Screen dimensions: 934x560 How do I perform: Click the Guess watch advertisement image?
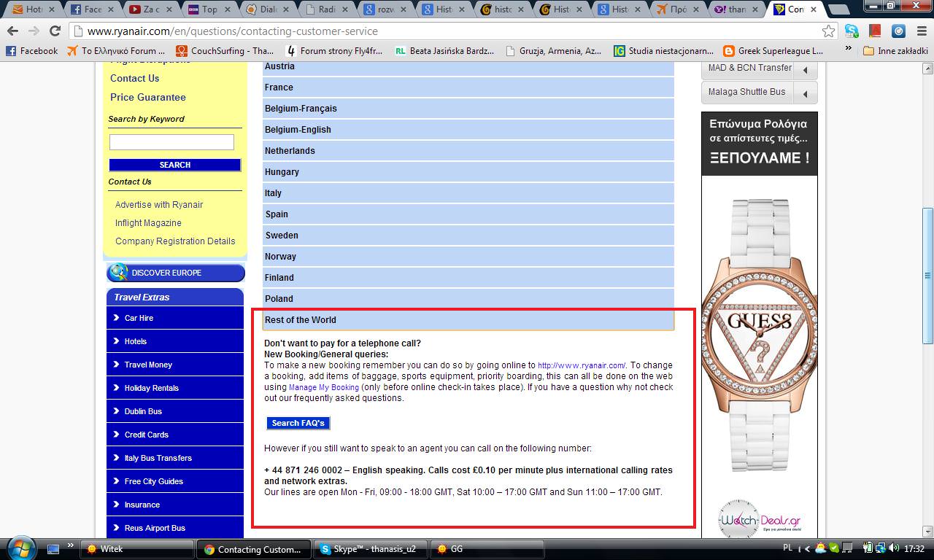click(x=759, y=324)
